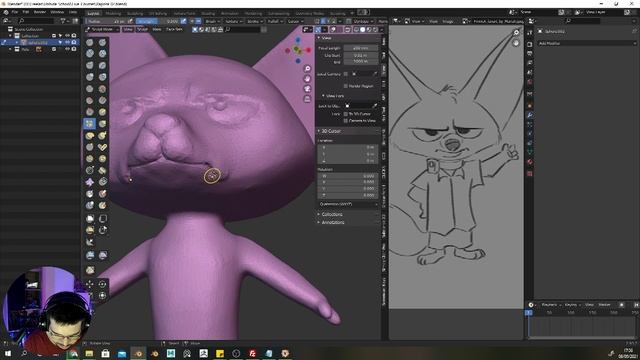
Task: Click the image editor zoom gizmo
Action: tap(516, 32)
